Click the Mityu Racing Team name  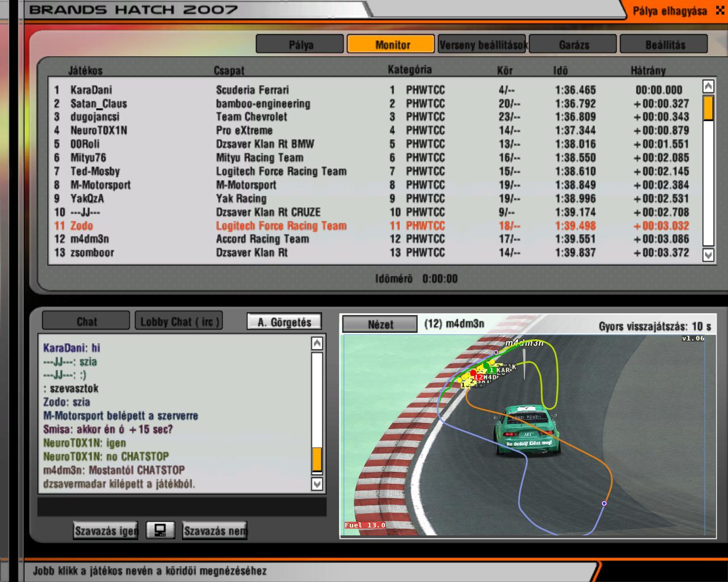pos(259,157)
